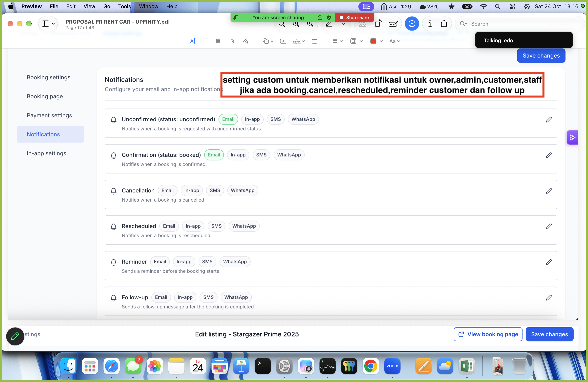Viewport: 588px width, 382px height.
Task: Open the red Fill Color swatch
Action: point(373,41)
